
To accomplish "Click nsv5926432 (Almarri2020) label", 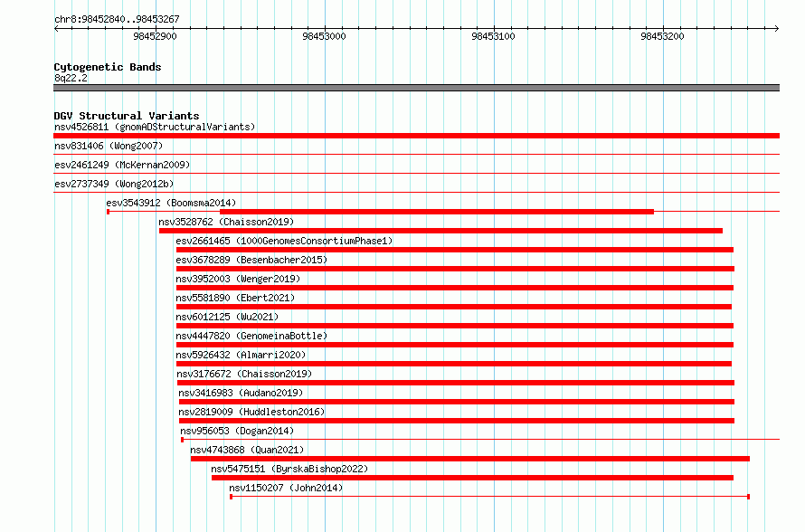I will coord(241,355).
